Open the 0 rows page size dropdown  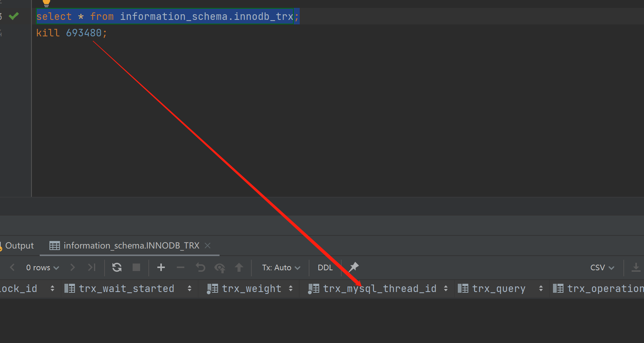point(42,267)
